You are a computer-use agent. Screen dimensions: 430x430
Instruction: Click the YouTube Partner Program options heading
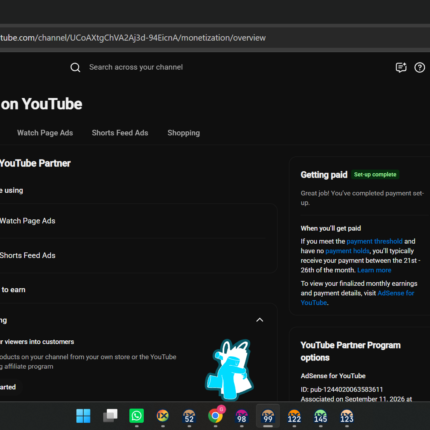point(351,351)
